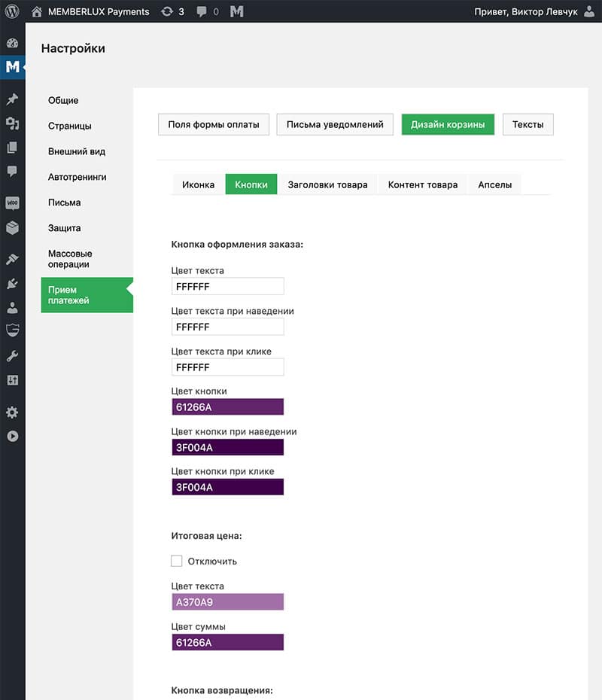Open Products box icon in sidebar

coord(12,227)
